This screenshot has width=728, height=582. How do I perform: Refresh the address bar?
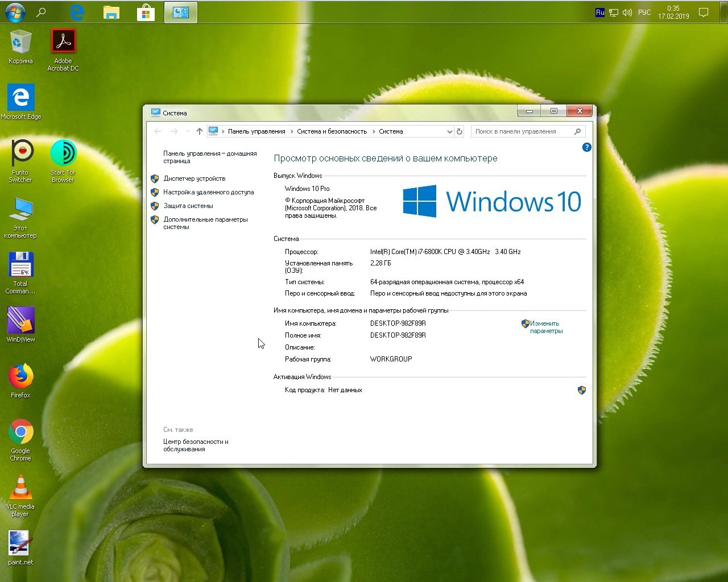click(x=460, y=131)
